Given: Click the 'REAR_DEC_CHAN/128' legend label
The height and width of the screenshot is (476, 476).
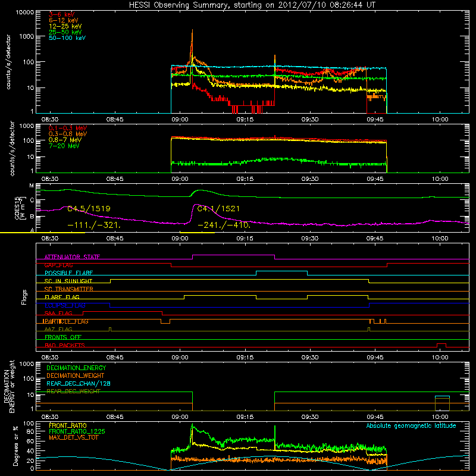Looking at the screenshot, I should pos(79,383).
